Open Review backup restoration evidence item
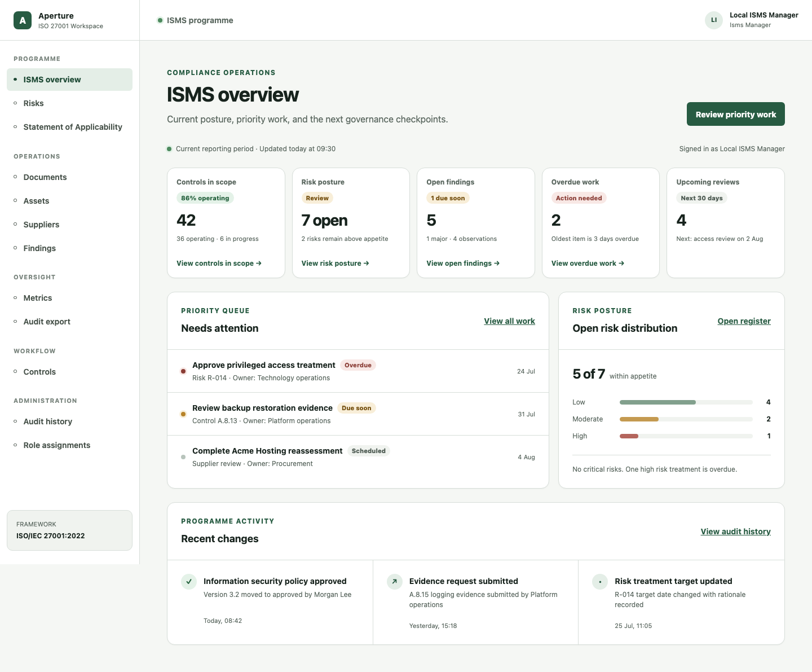Viewport: 812px width, 672px height. tap(358, 414)
